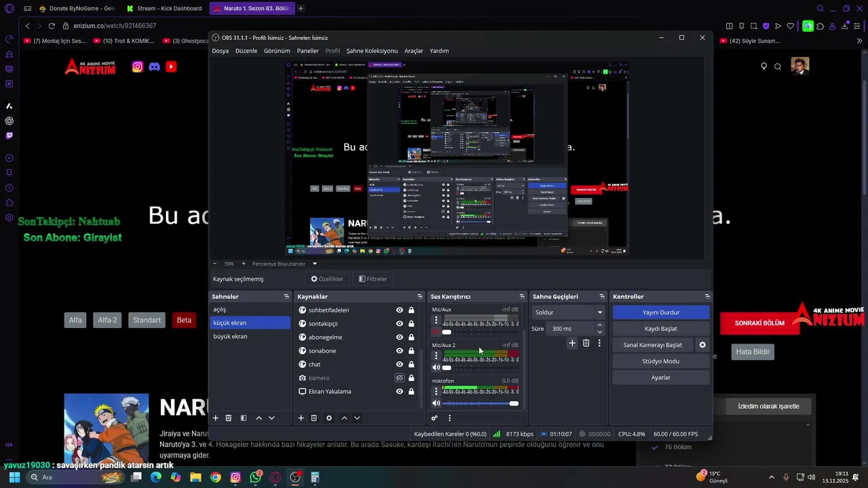This screenshot has width=868, height=488.
Task: Hide the sonabone source
Action: coord(399,350)
